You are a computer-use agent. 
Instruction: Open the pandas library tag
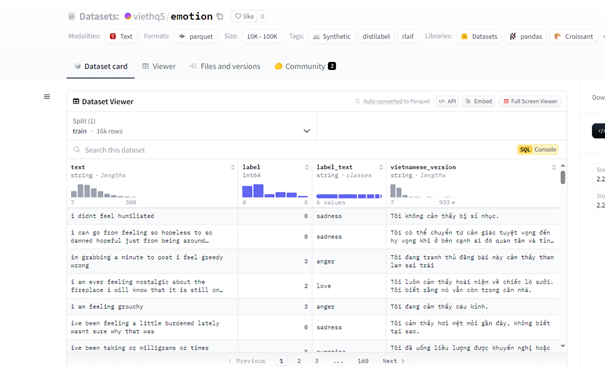click(526, 36)
